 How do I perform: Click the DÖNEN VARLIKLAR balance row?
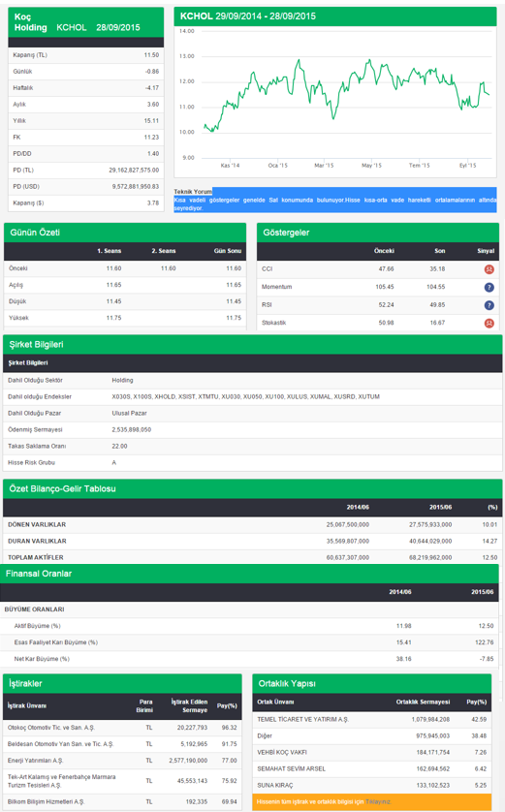pyautogui.click(x=253, y=524)
